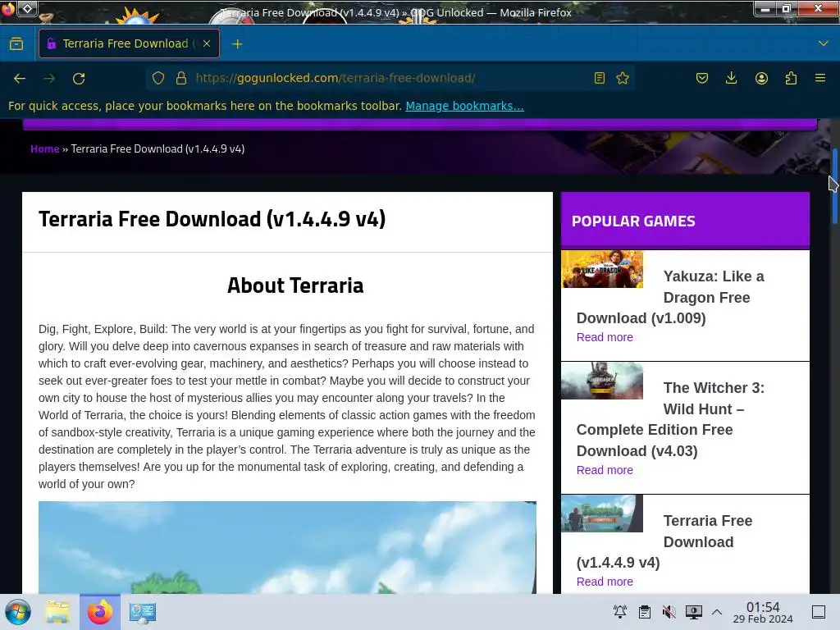Image resolution: width=840 pixels, height=630 pixels.
Task: Go to Home breadcrumb link
Action: click(44, 149)
